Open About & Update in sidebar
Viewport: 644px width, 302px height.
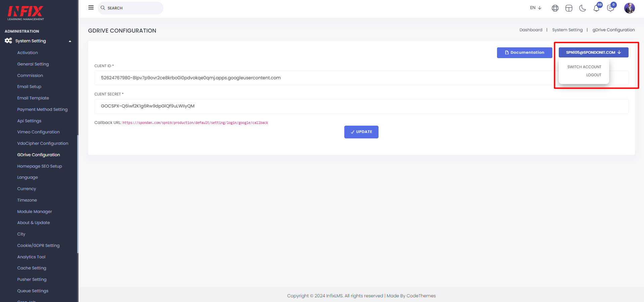coord(33,223)
